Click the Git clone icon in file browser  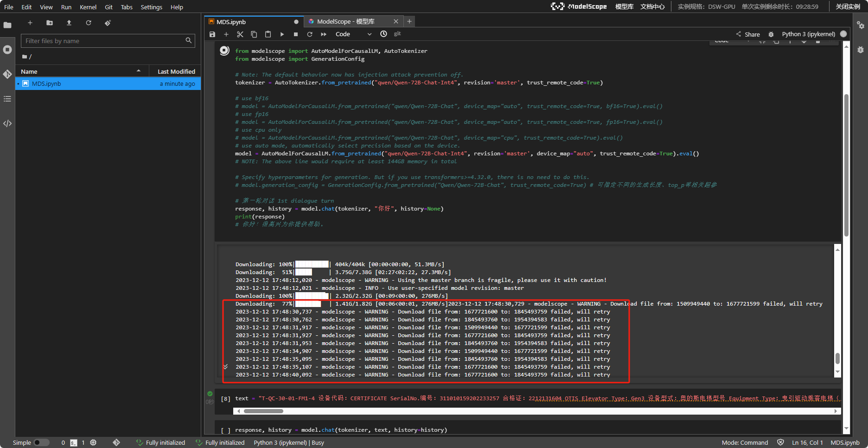pos(108,23)
